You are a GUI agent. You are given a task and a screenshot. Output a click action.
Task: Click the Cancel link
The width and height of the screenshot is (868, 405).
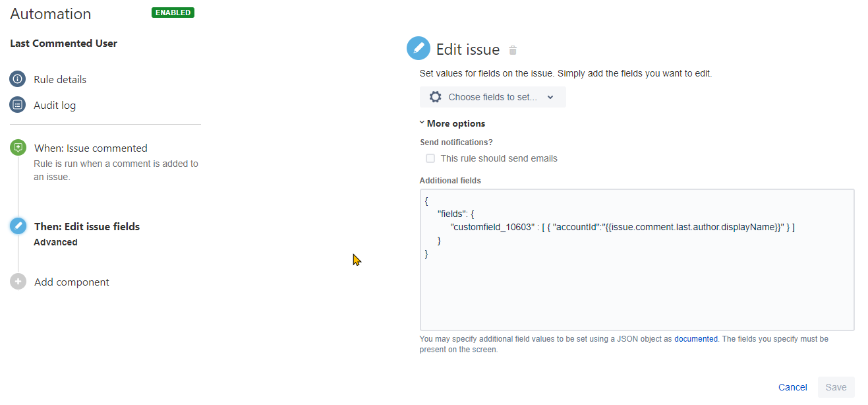pyautogui.click(x=792, y=387)
